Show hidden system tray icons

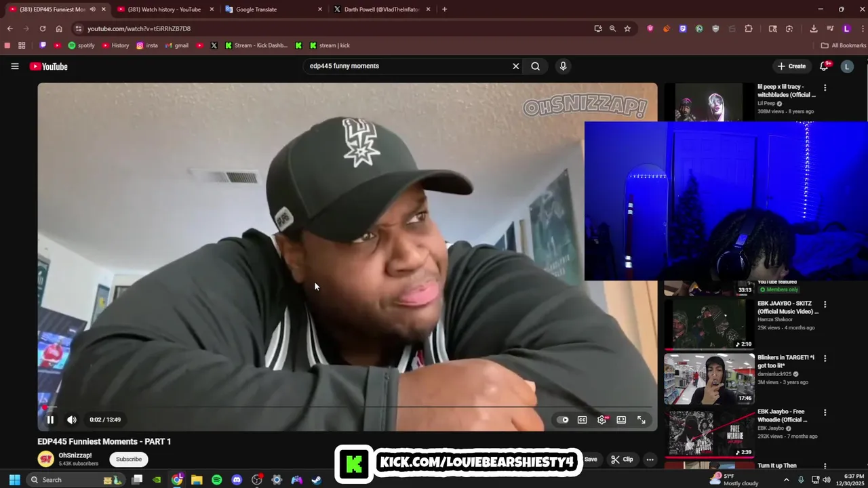(787, 480)
